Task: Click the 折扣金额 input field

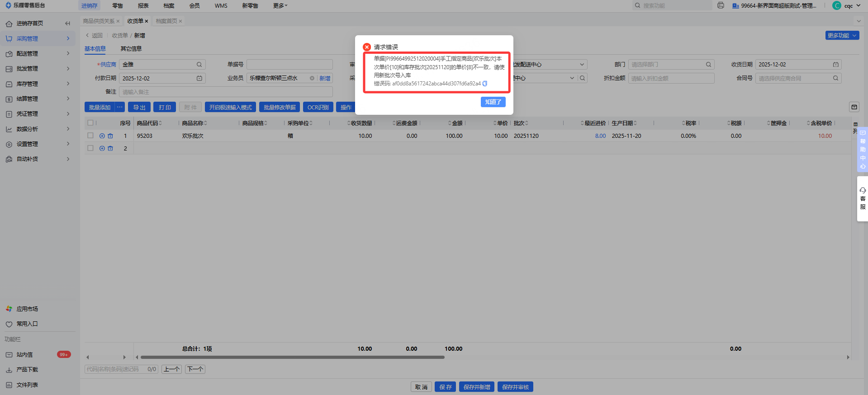Action: [671, 78]
